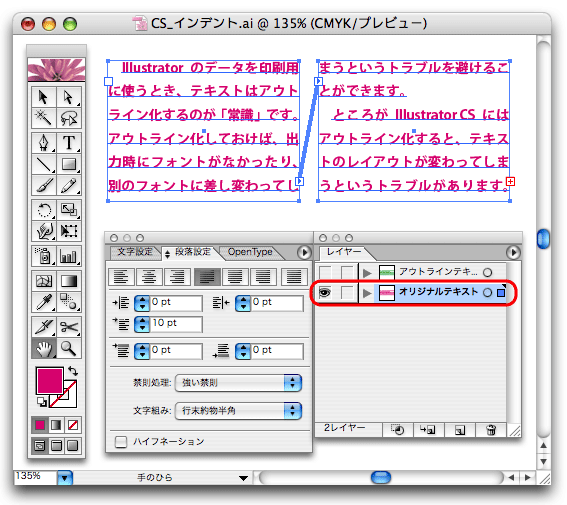Select the white arrow Direct Selection tool
Viewport: 567px width, 505px height.
tap(69, 97)
